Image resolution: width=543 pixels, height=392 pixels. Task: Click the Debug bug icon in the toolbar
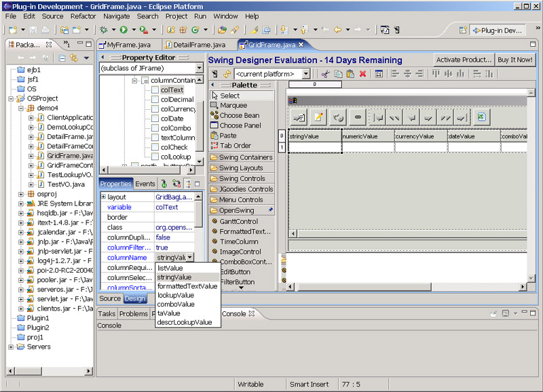(x=103, y=30)
